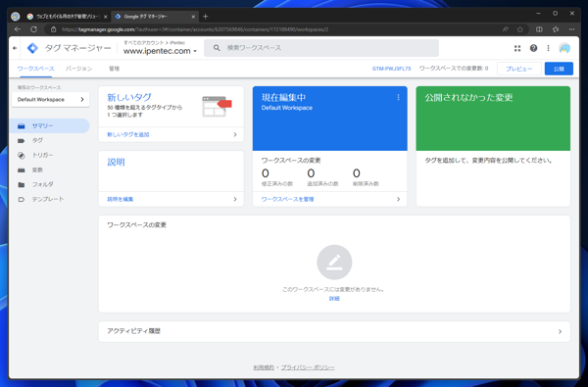Open new browser tab with plus
This screenshot has width=588, height=387.
(x=205, y=17)
